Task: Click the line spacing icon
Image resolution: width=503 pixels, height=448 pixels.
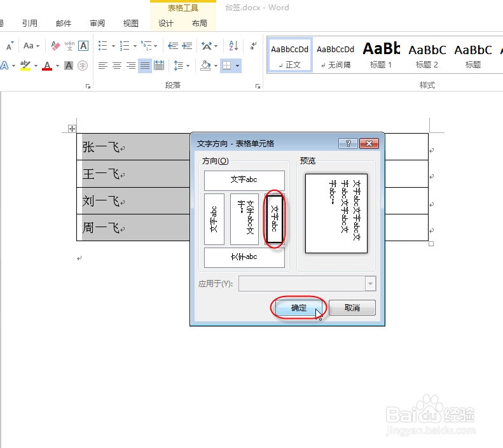Action: pyautogui.click(x=179, y=66)
